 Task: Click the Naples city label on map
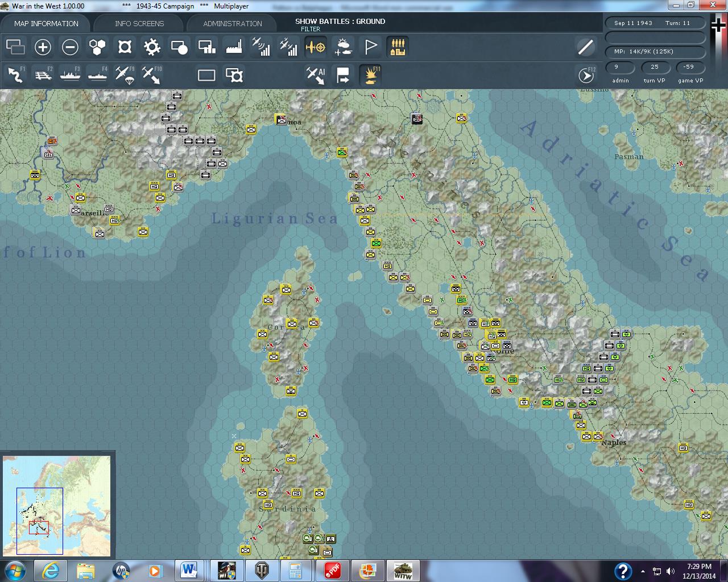[614, 442]
